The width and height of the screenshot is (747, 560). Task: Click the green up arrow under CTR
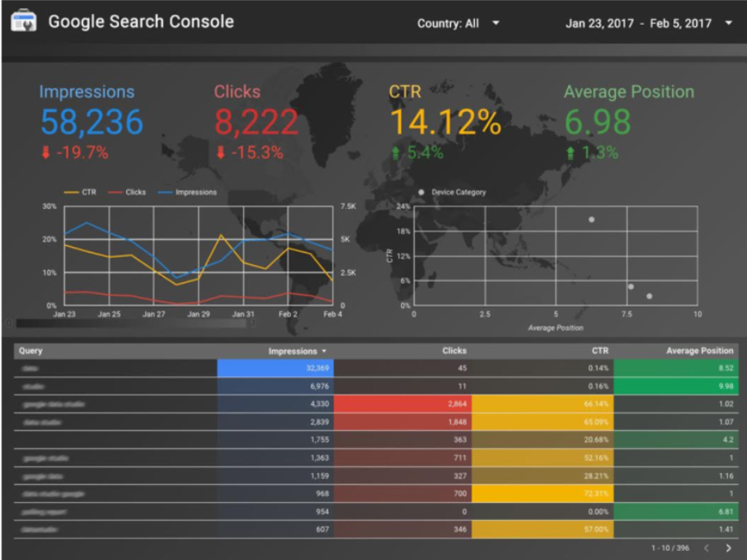pyautogui.click(x=395, y=152)
